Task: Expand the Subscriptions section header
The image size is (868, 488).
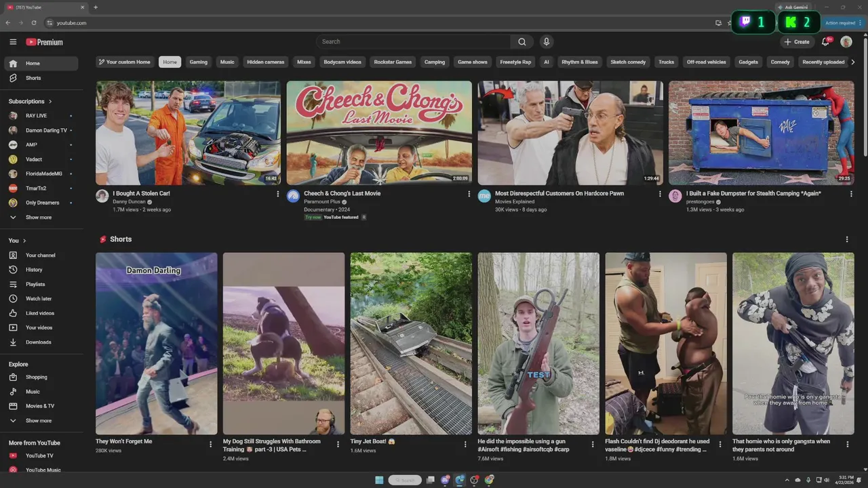Action: point(31,102)
